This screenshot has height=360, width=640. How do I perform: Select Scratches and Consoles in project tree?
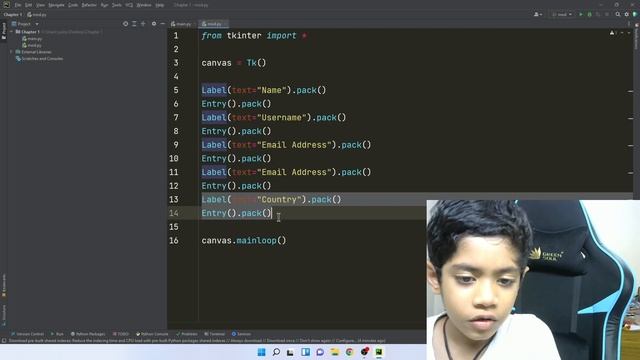click(x=40, y=59)
